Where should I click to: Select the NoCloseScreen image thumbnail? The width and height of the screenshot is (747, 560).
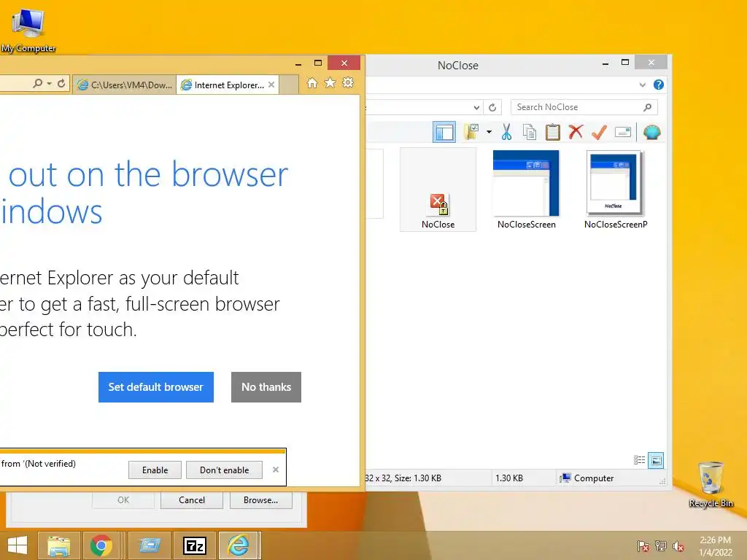coord(526,190)
